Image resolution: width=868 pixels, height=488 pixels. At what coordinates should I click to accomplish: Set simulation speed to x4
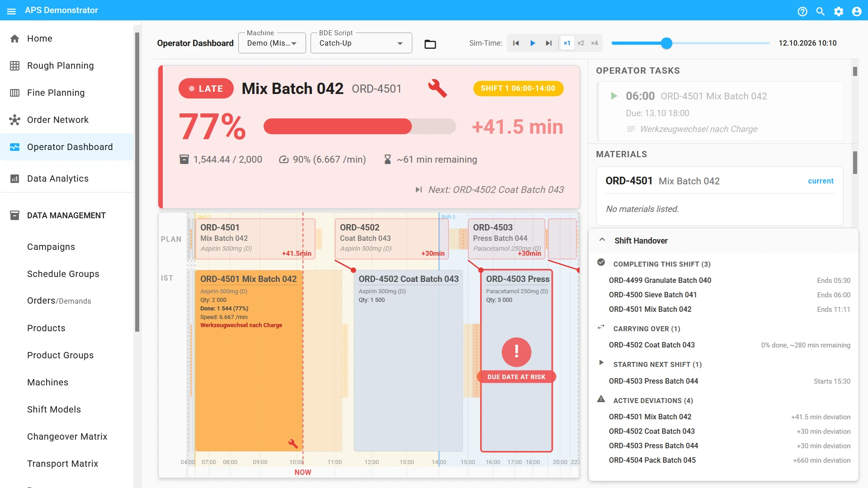click(594, 43)
